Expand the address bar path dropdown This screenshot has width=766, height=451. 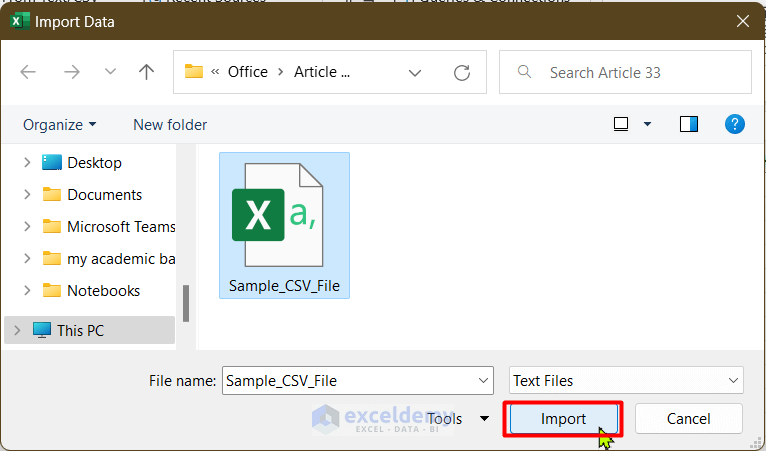pos(414,72)
